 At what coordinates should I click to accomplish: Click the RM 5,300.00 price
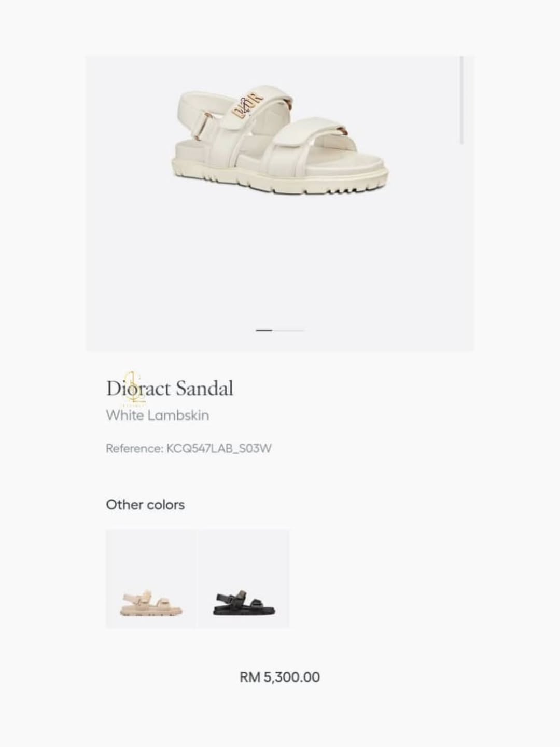pos(279,677)
